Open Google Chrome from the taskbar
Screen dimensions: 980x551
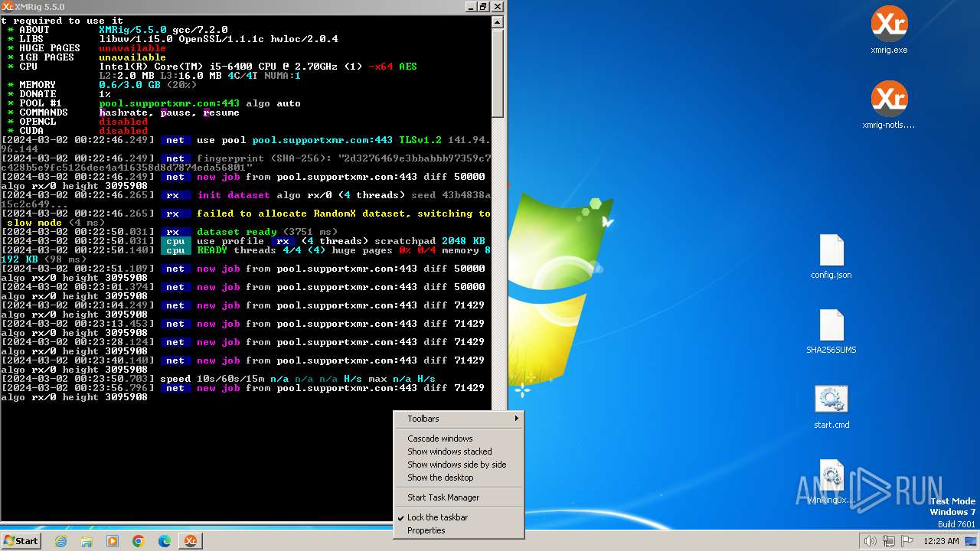coord(139,541)
